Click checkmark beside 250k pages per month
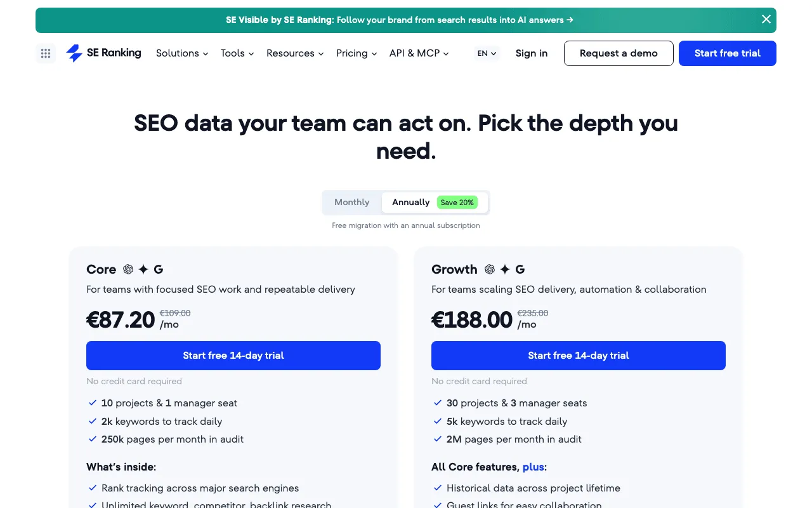This screenshot has height=508, width=812. click(x=93, y=439)
